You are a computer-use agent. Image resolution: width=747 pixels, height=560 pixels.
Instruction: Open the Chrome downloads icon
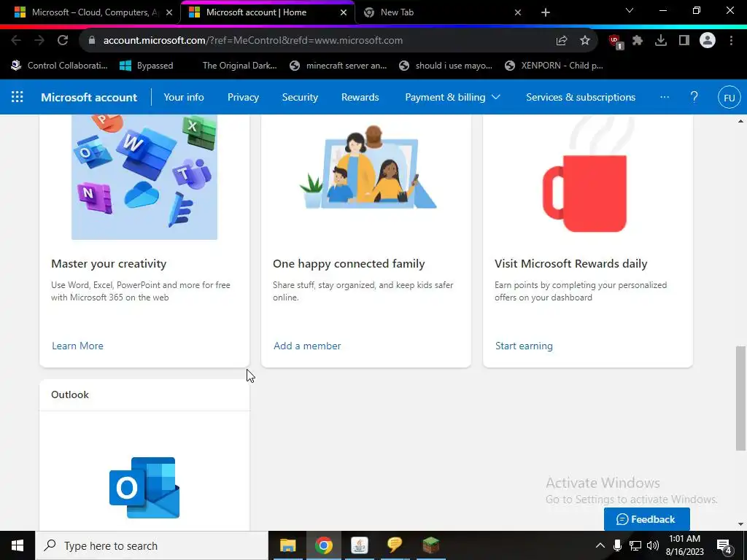click(x=661, y=41)
